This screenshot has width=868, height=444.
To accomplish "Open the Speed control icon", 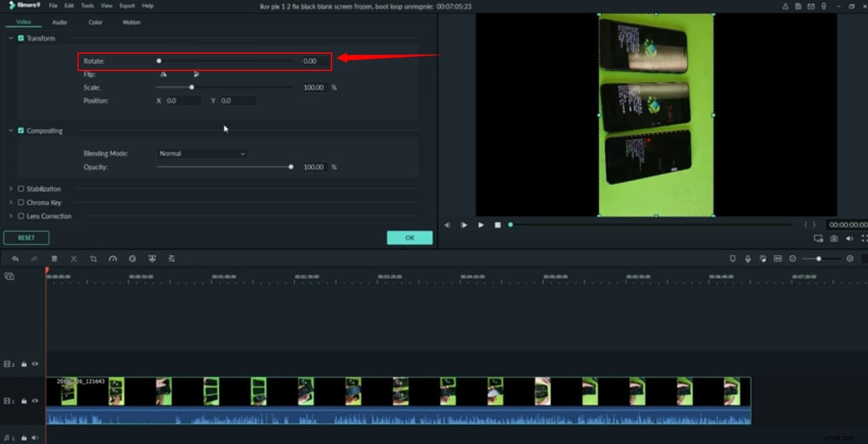I will pos(113,258).
